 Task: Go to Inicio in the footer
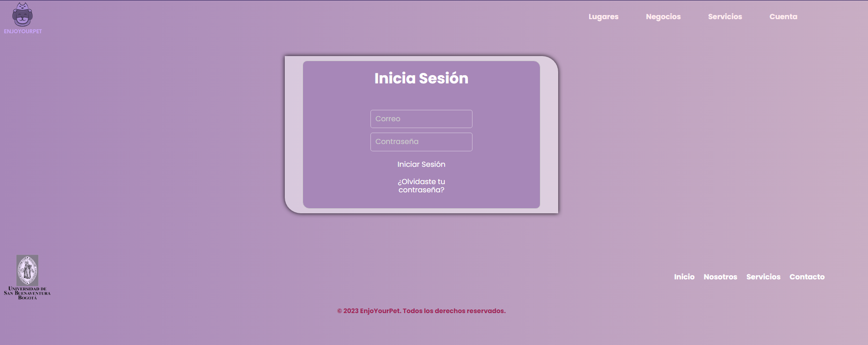click(684, 277)
